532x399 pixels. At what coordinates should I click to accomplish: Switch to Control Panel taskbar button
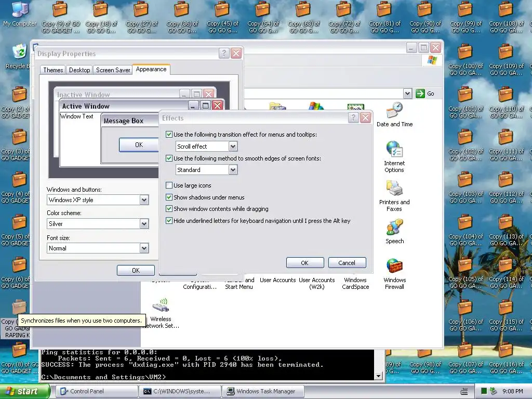point(97,391)
